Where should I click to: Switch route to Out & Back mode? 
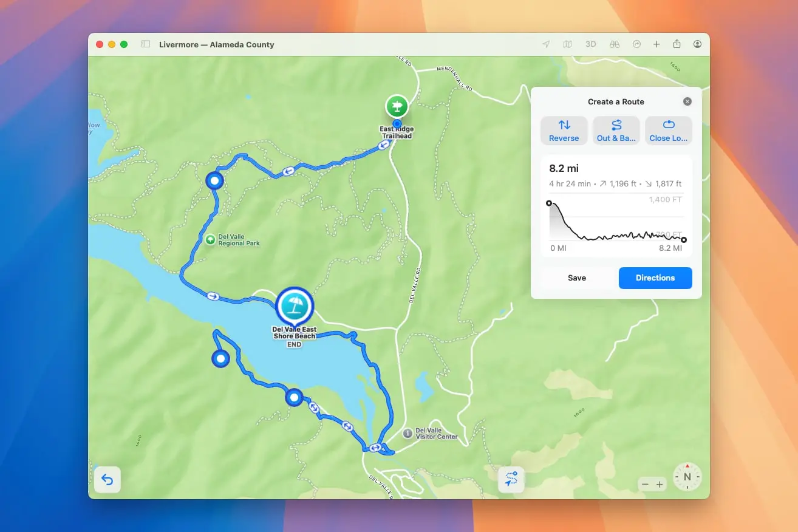tap(616, 130)
